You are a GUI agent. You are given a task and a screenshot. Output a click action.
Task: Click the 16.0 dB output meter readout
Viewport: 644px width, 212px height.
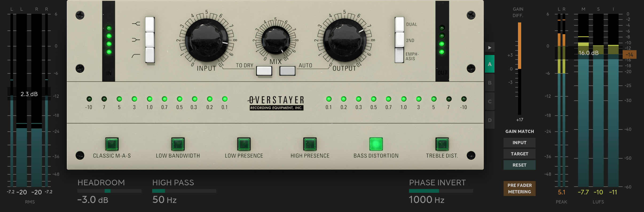tap(588, 53)
